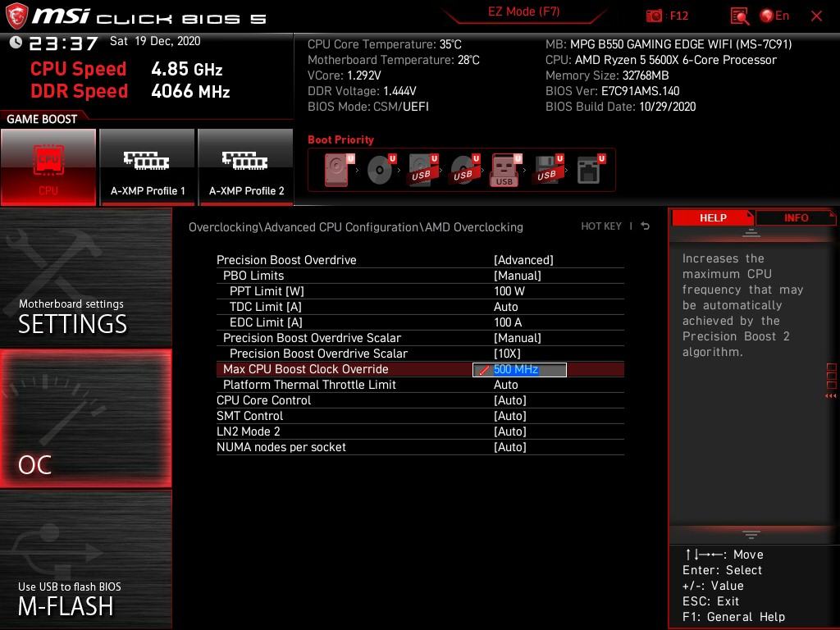
Task: Open the CPU Core Control [Auto] dropdown
Action: (x=509, y=400)
